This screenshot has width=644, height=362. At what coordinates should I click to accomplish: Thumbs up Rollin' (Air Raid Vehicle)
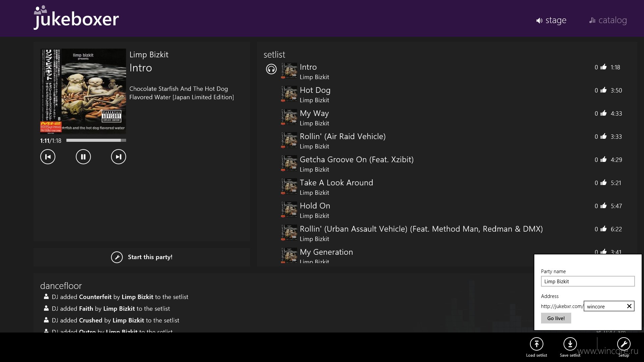point(603,136)
